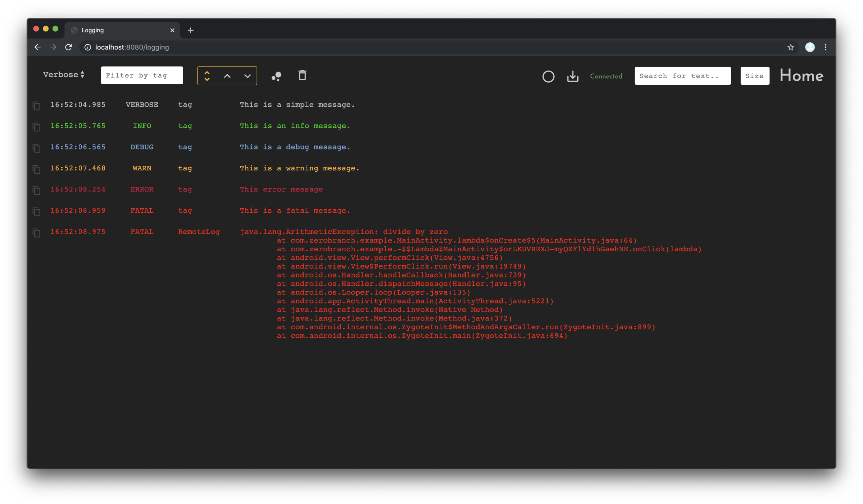This screenshot has width=863, height=504.
Task: Toggle the circle record button
Action: (x=548, y=76)
